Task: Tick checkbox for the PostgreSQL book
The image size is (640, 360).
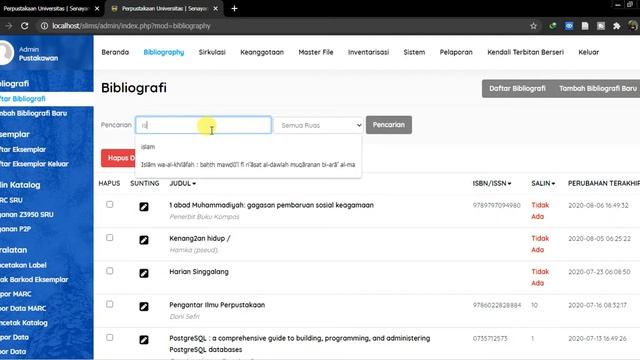Action: (x=109, y=338)
